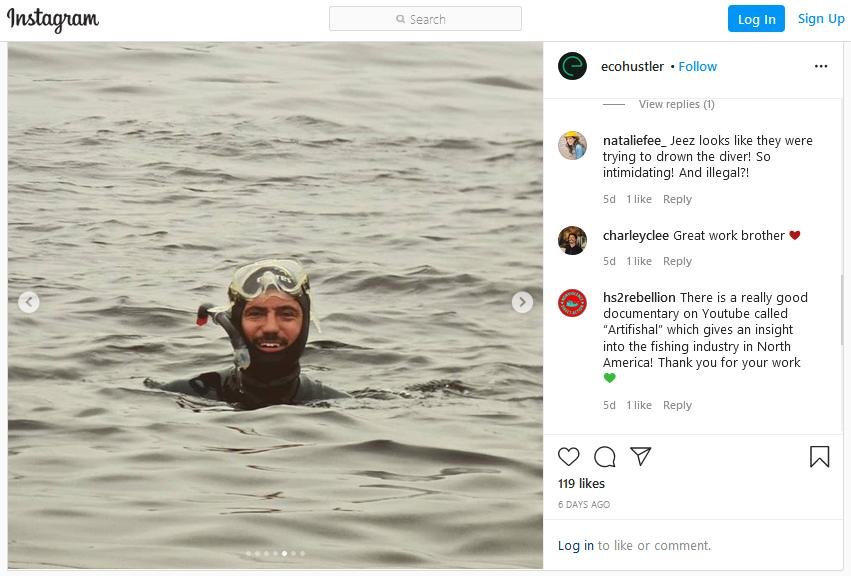Click the Instagram logo

click(52, 18)
